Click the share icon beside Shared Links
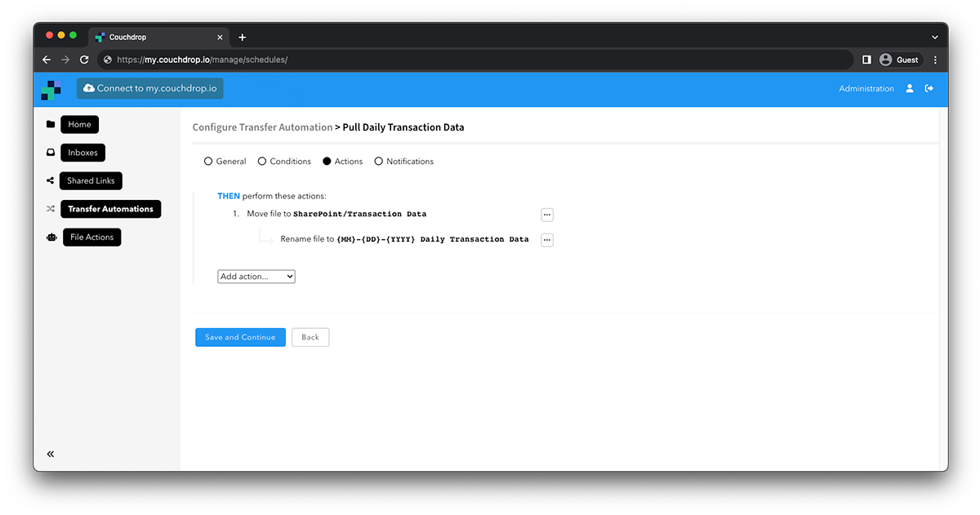This screenshot has width=980, height=515. point(51,180)
